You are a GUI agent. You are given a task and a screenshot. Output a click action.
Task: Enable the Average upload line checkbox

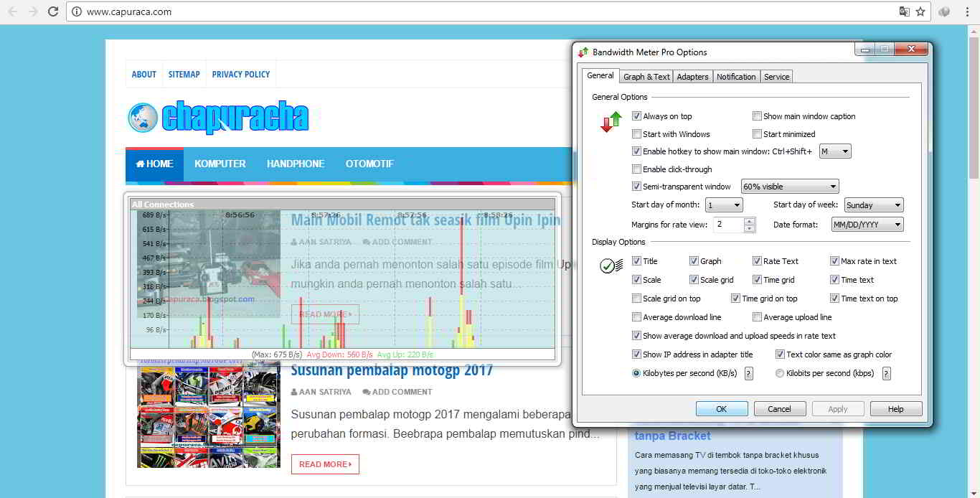(757, 317)
